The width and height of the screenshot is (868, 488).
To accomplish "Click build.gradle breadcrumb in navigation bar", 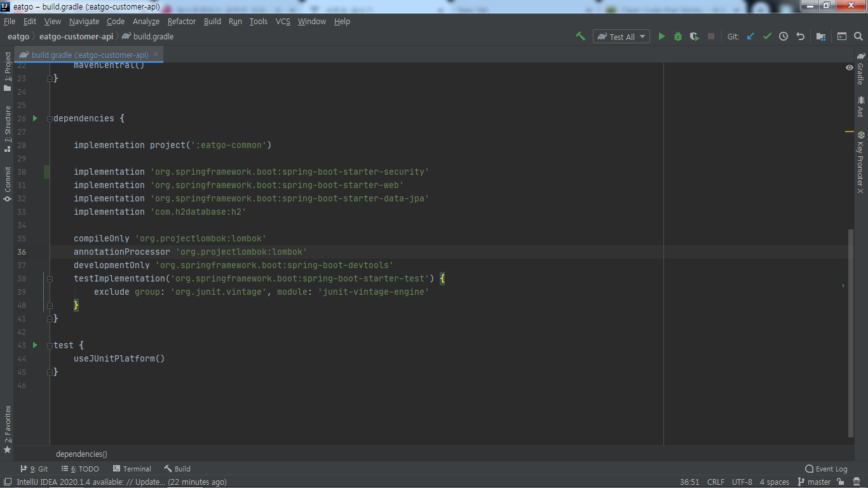I will click(147, 37).
